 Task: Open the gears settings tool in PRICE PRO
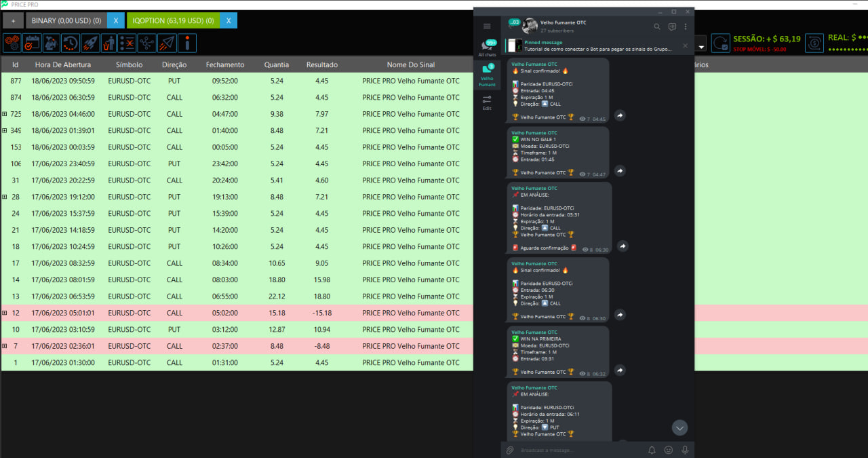click(12, 43)
